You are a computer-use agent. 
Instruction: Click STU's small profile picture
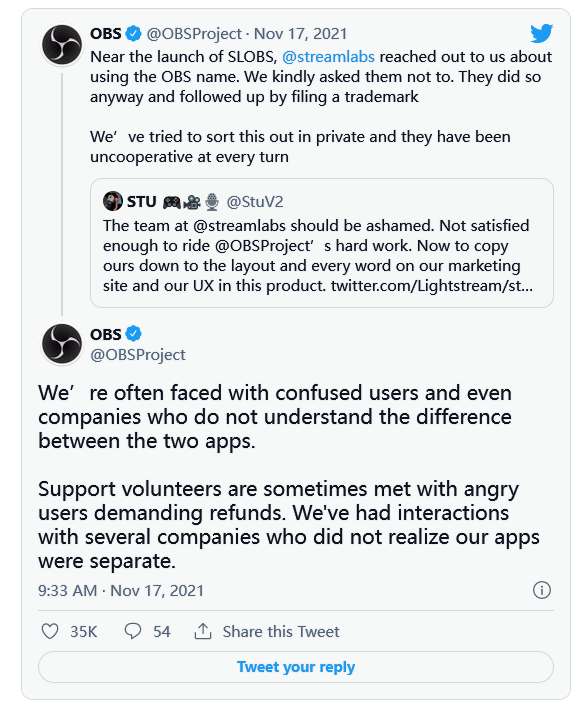click(113, 201)
